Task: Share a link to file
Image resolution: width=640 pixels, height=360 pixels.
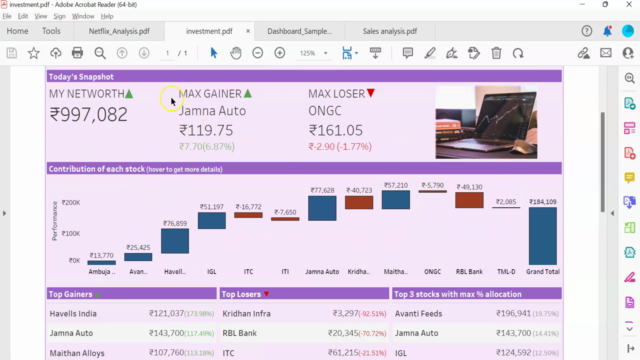Action: tap(584, 53)
